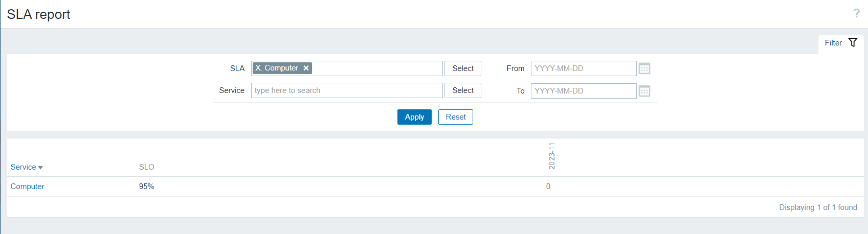The image size is (868, 234).
Task: Focus the Service search input field
Action: [346, 90]
